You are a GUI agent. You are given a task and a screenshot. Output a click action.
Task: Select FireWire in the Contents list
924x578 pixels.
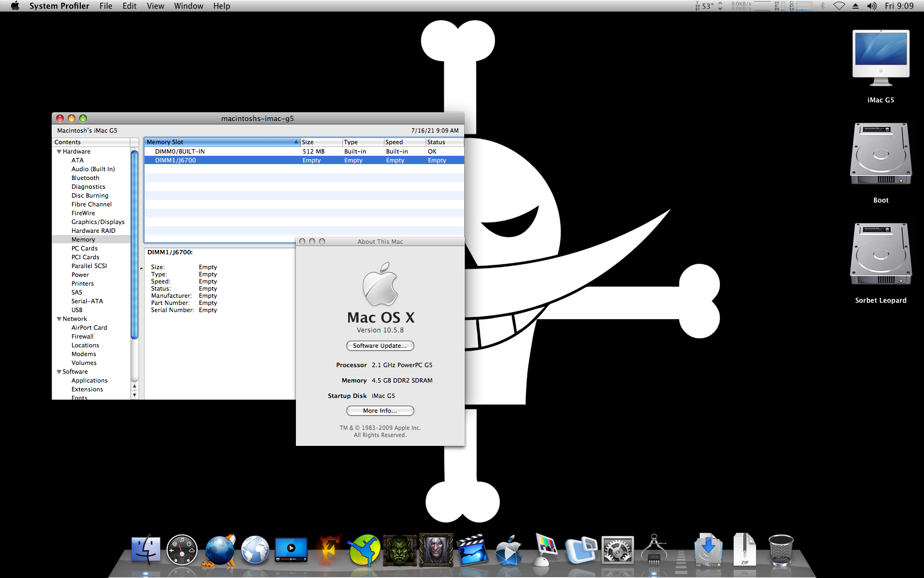coord(83,213)
